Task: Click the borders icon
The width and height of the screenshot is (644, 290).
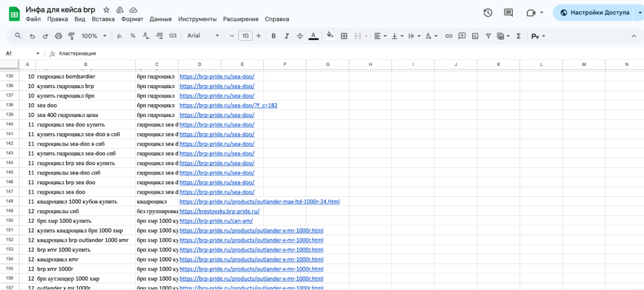Action: [344, 36]
